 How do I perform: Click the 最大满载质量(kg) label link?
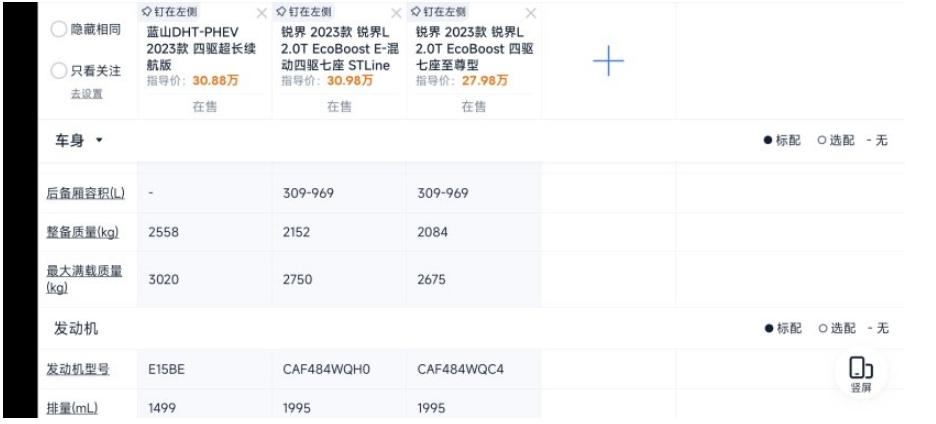(x=84, y=279)
